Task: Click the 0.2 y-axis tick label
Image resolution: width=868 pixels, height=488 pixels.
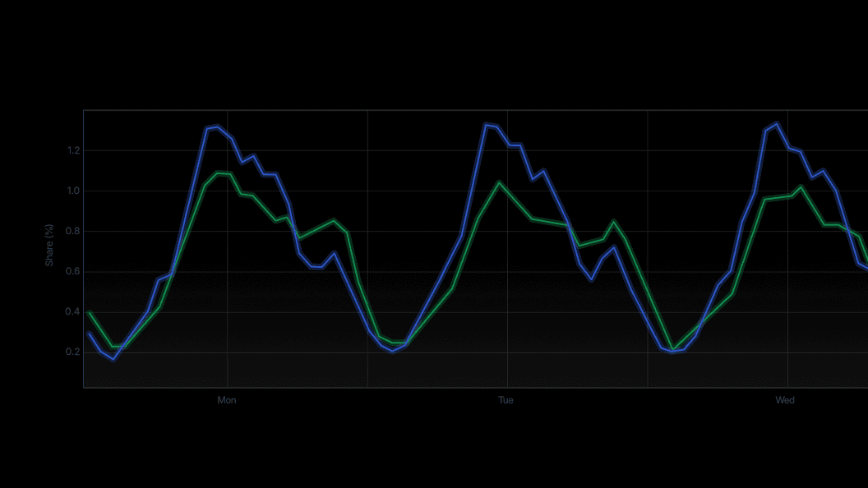Action: (74, 352)
